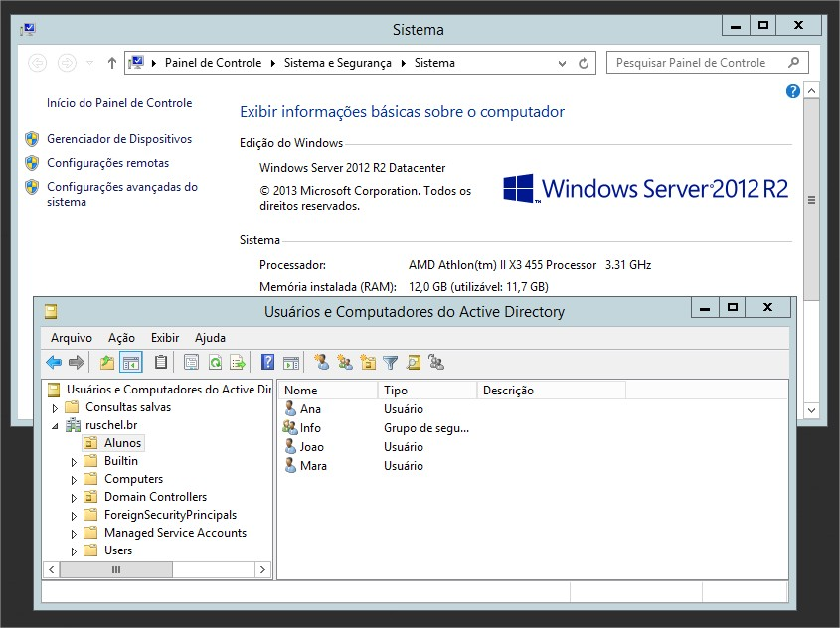Expand ForeignSecurityPrincipals node

74,516
